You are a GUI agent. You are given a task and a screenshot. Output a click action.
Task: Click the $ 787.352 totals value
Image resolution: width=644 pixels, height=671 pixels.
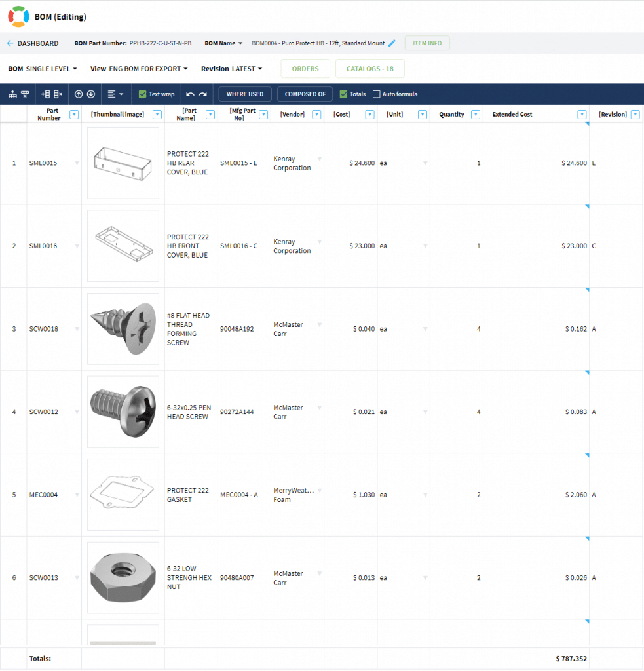coord(571,659)
